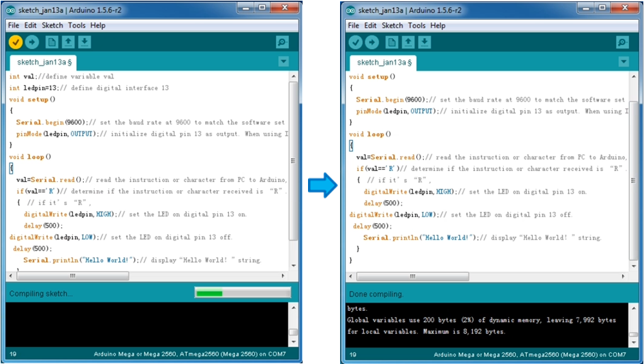This screenshot has height=364, width=644.
Task: Save sketch icon in left window
Action: tap(85, 42)
